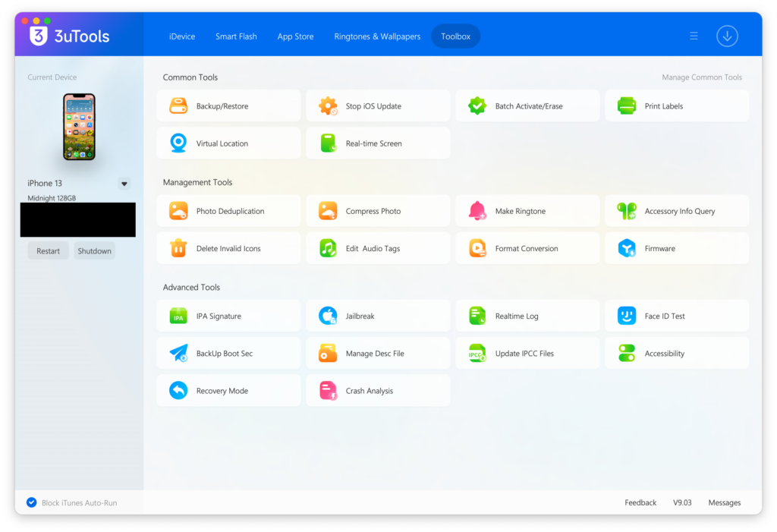Click the iPhone 13 device name
The width and height of the screenshot is (777, 532).
(x=45, y=184)
